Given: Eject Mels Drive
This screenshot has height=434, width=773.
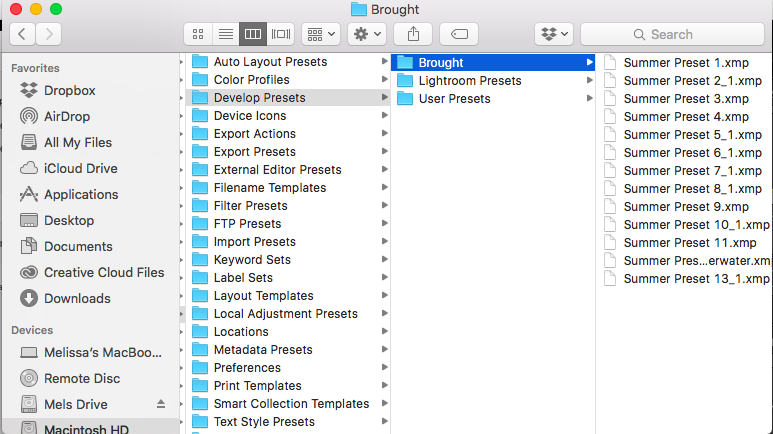Looking at the screenshot, I should pyautogui.click(x=161, y=404).
